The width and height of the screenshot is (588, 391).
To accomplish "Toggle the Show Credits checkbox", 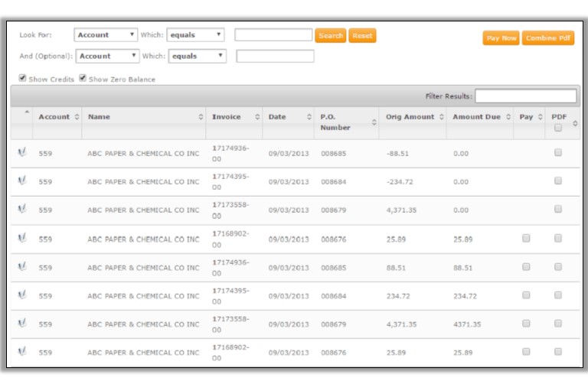I will (23, 78).
